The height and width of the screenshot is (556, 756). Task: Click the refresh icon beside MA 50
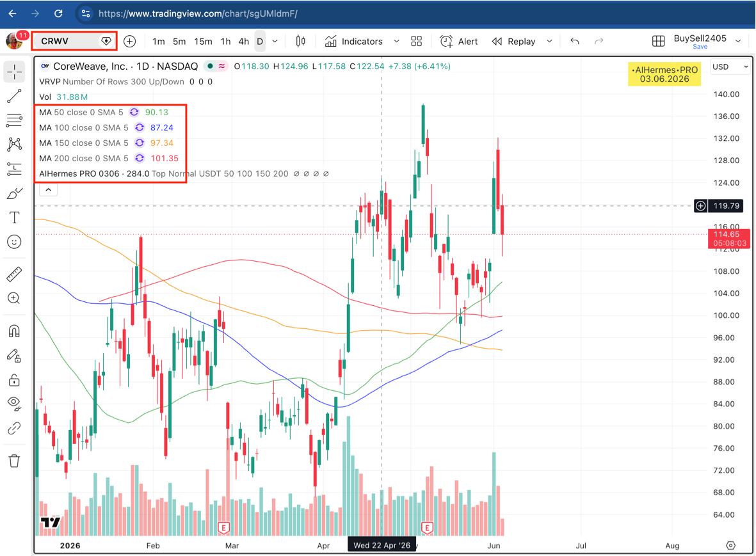click(x=134, y=112)
